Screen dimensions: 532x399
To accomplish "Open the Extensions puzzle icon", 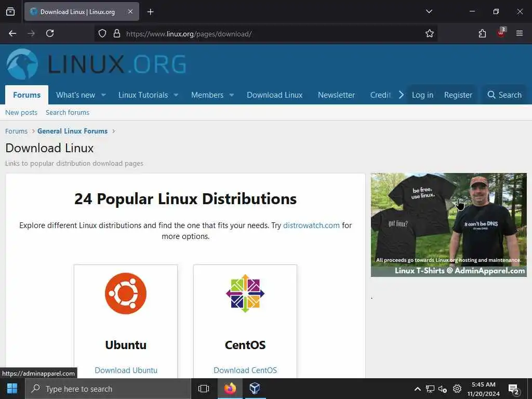I will [482, 34].
